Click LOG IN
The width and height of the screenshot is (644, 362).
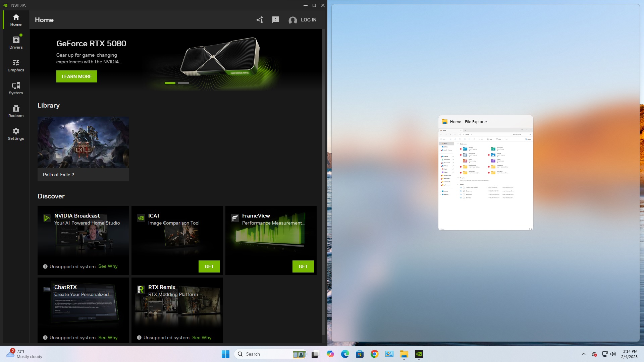tap(309, 20)
